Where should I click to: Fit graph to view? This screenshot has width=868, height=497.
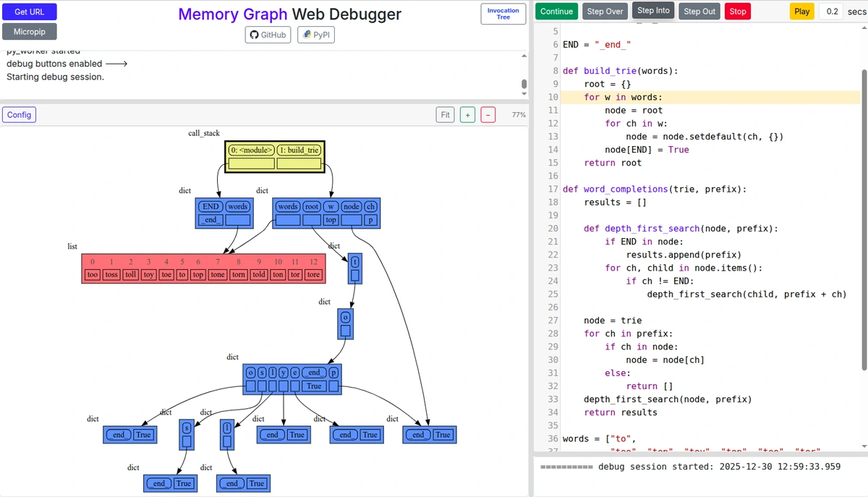pos(445,114)
